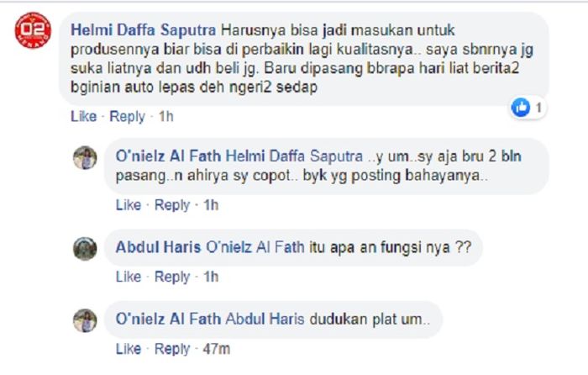Like Helmi Daffa Saputra's comment
The height and width of the screenshot is (375, 588).
point(84,116)
